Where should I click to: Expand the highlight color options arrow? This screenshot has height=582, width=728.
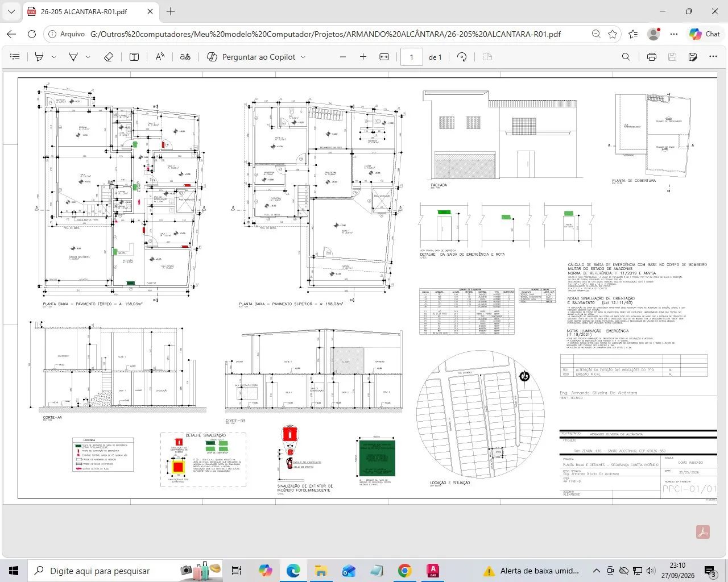(x=54, y=57)
